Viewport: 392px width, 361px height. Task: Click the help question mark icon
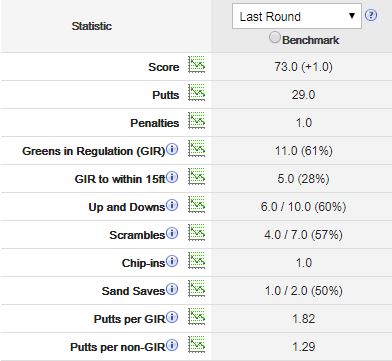point(371,15)
